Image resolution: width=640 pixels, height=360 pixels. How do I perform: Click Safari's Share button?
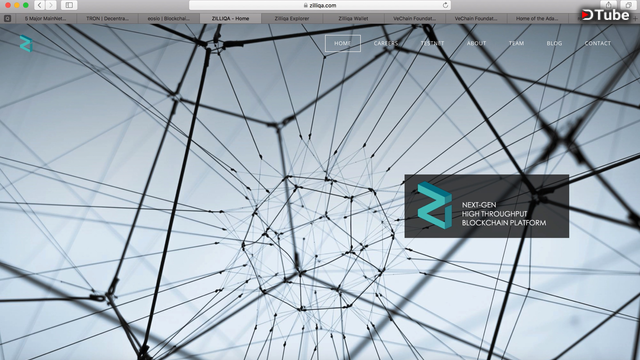point(608,5)
